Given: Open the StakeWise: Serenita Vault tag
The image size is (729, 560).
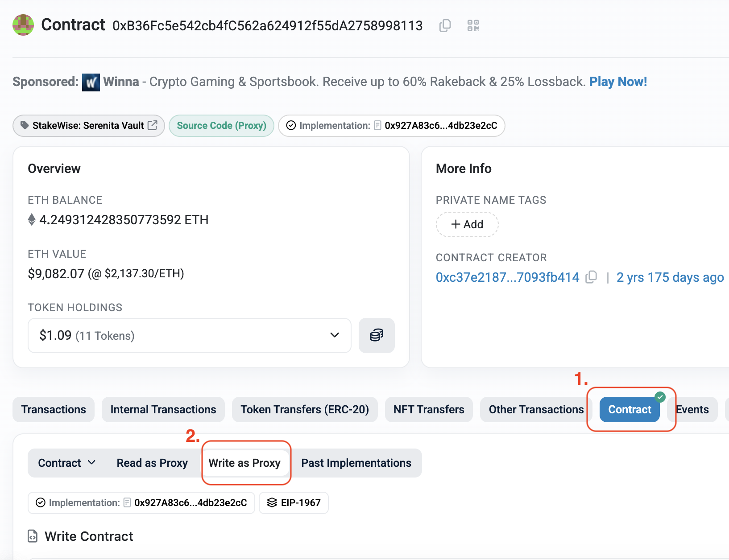Looking at the screenshot, I should [x=88, y=126].
